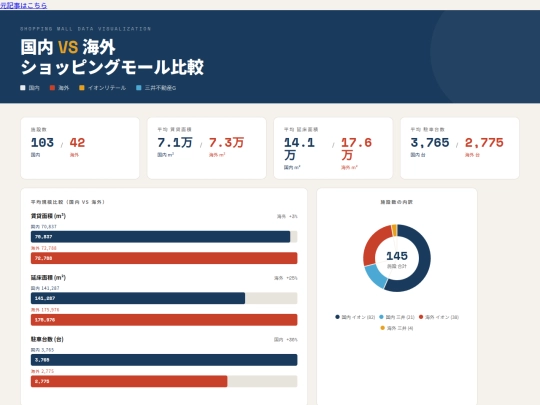Click the 3,765 domestic parking value

point(430,142)
